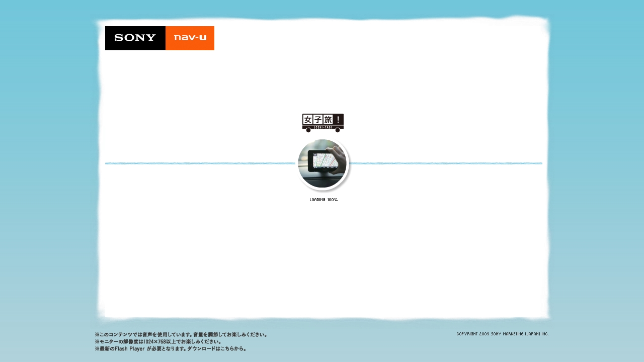
Task: Click the right wheel of the bus logo
Action: click(x=338, y=130)
